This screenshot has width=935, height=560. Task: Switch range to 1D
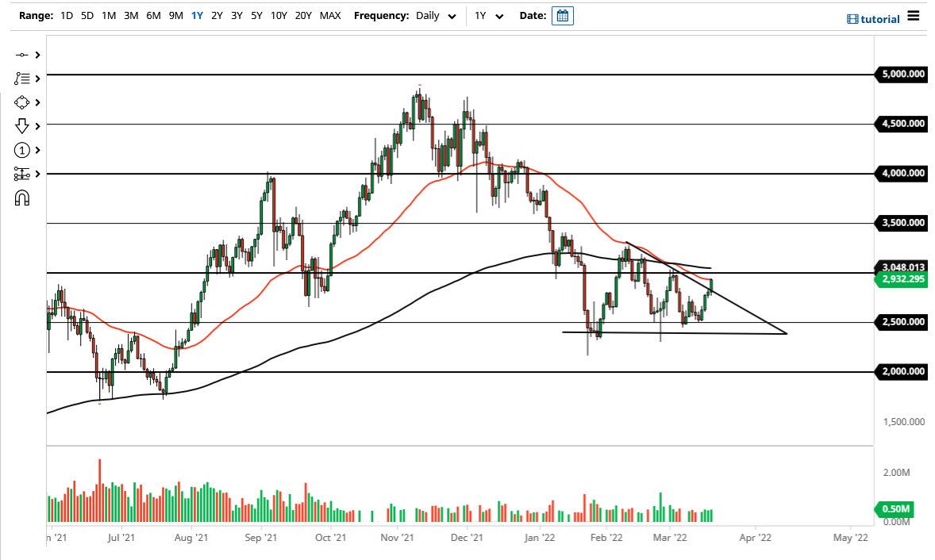[67, 15]
